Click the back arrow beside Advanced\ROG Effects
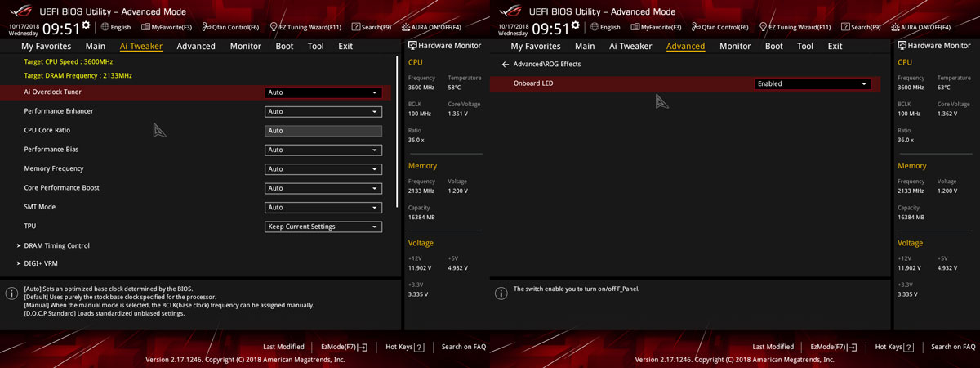Image resolution: width=980 pixels, height=368 pixels. 506,64
